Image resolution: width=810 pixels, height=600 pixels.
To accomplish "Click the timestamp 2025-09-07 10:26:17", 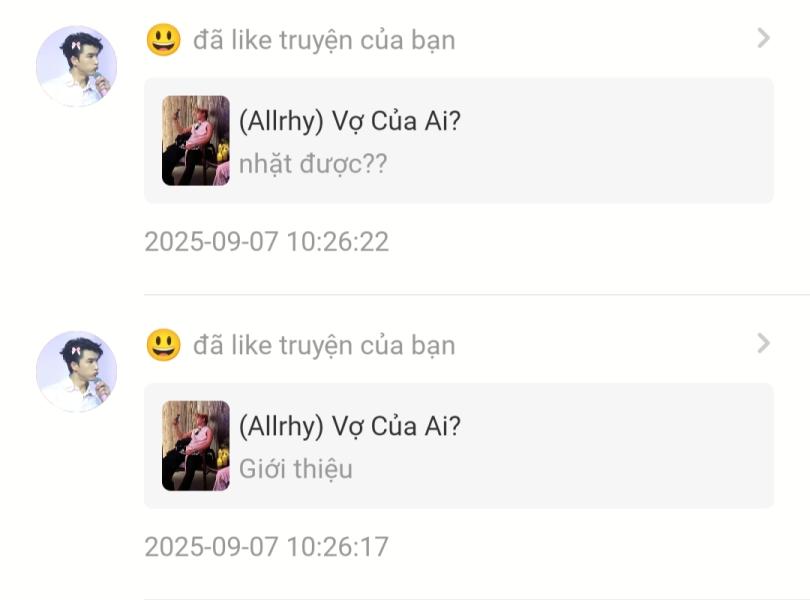I will point(267,546).
